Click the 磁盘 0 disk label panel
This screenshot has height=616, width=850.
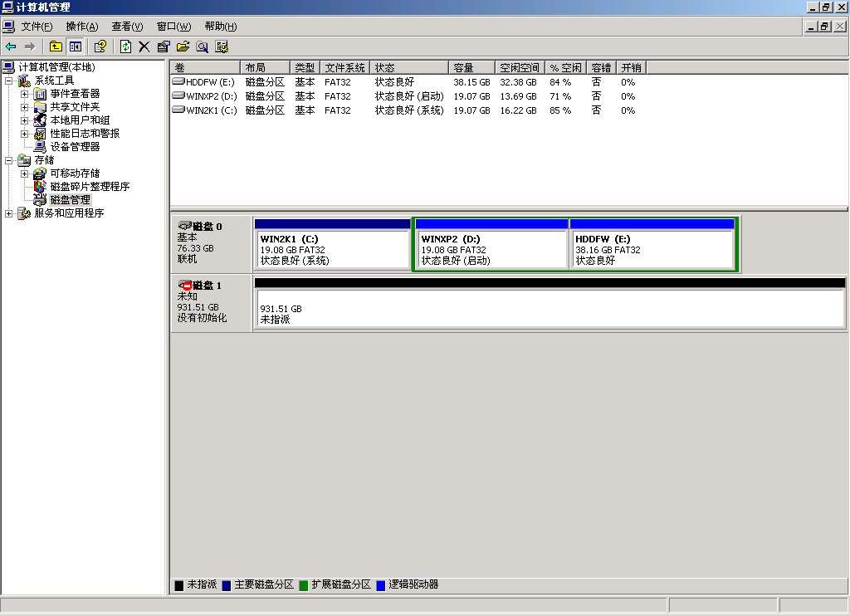[211, 244]
